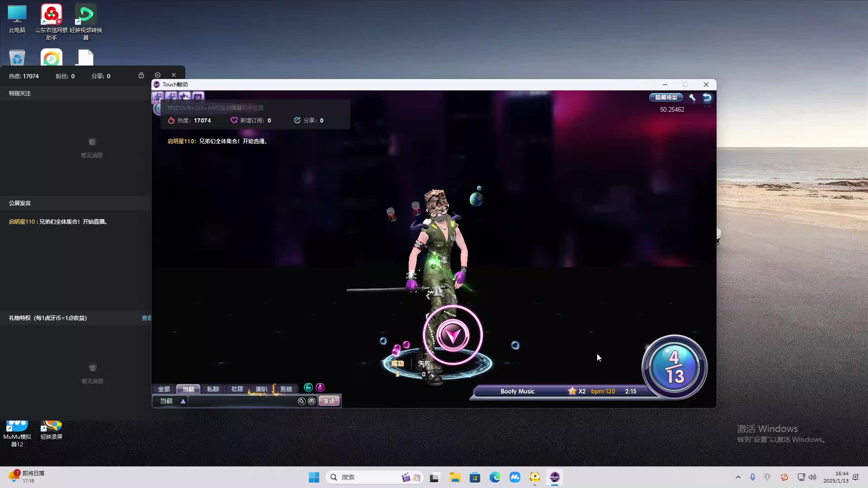Click the gear icon in the live panel
Viewport: 868px width, 488px height.
tap(157, 75)
